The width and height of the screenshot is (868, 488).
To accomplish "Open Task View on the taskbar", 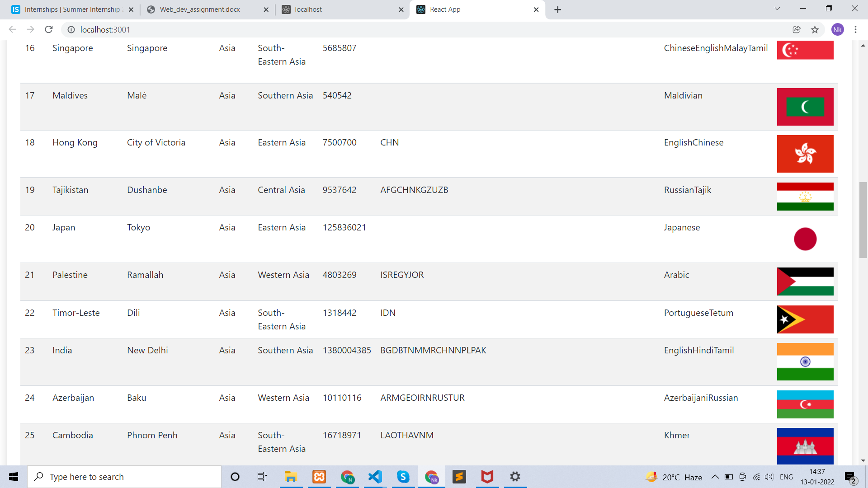I will click(262, 477).
